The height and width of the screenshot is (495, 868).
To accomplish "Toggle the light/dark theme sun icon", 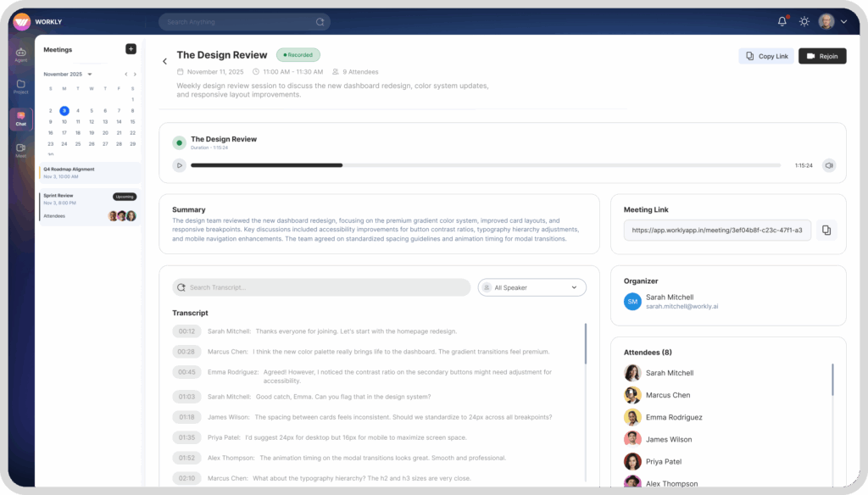I will coord(804,21).
